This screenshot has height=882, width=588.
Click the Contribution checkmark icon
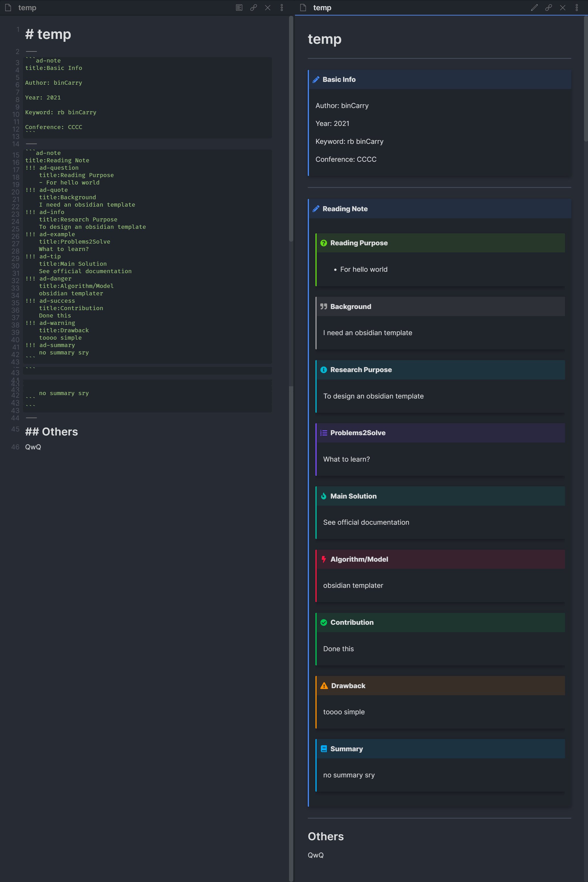pos(323,622)
